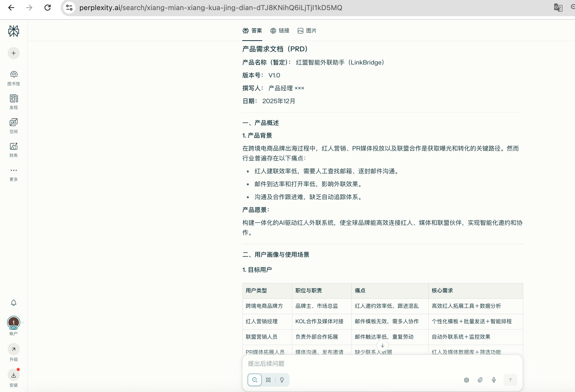Show 更多 options in sidebar

click(x=14, y=175)
